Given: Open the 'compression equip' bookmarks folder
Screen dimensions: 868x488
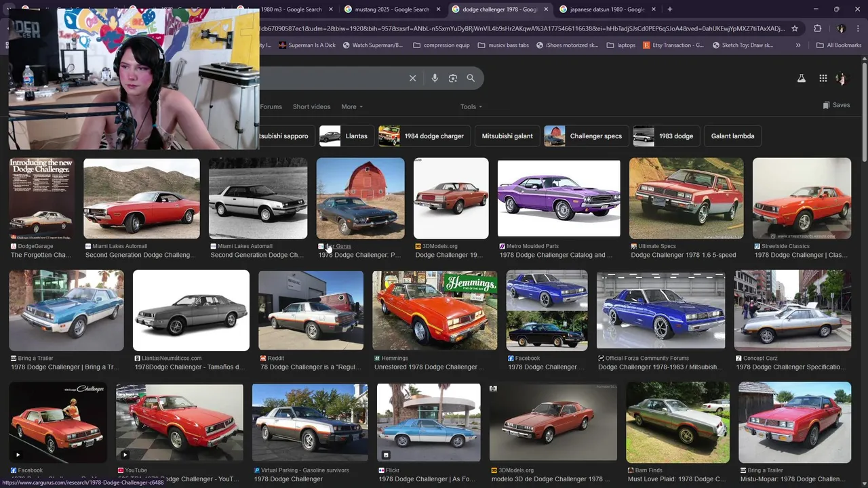Looking at the screenshot, I should coord(441,45).
